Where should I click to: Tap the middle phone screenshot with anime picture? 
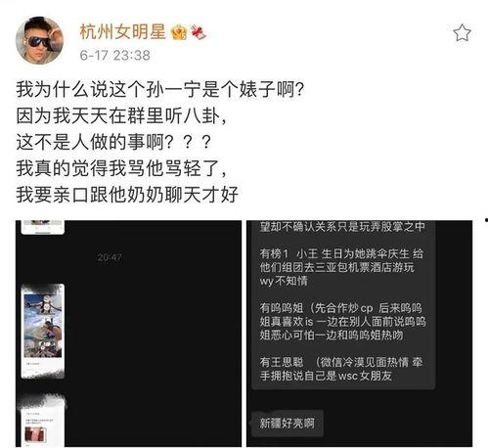point(43,331)
